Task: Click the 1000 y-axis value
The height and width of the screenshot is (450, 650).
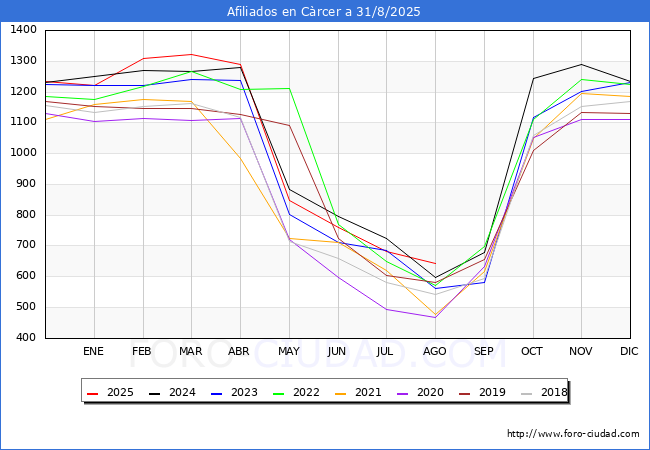Action: (x=23, y=153)
